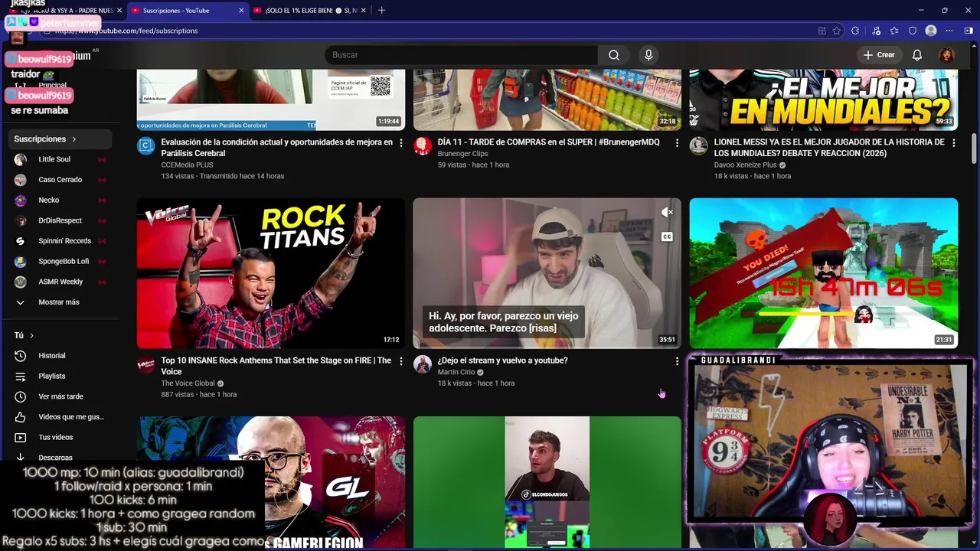
Task: Close the Suscripciones - YouTube tab
Action: point(241,11)
